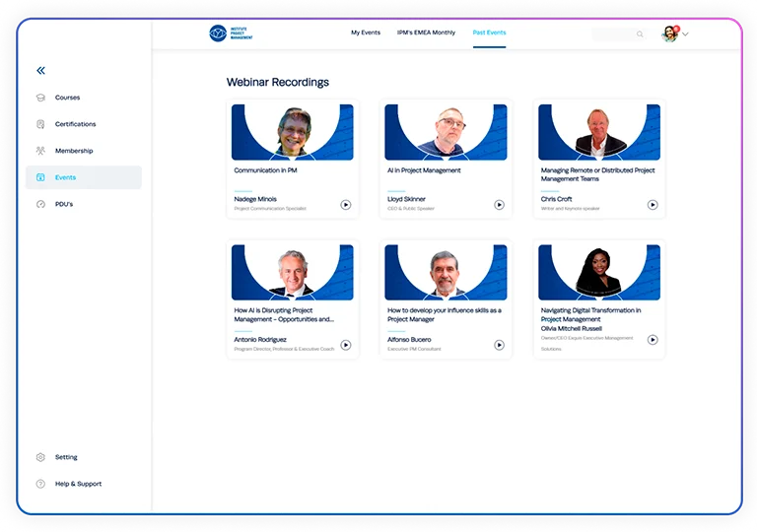Image resolution: width=757 pixels, height=532 pixels.
Task: Open Courses from the sidebar
Action: [68, 98]
